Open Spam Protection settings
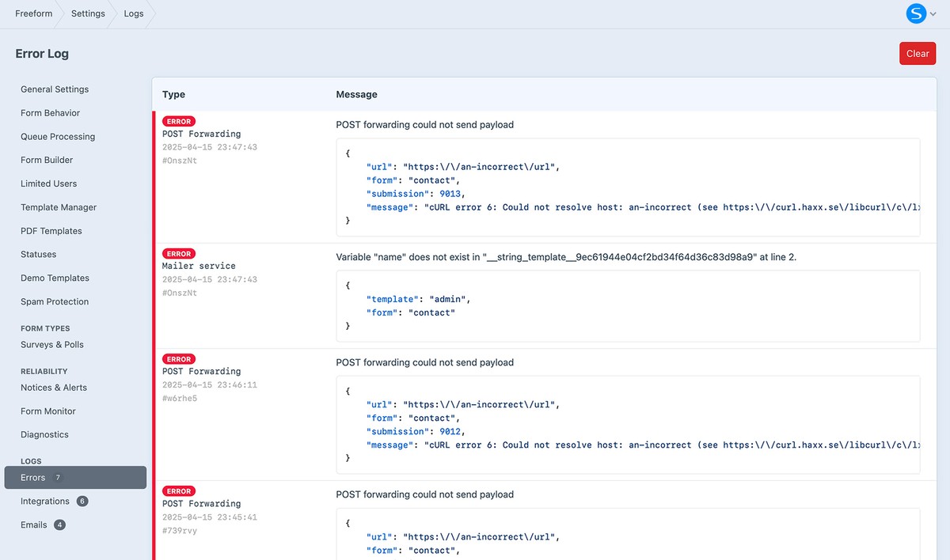Viewport: 950px width, 560px height. coord(55,301)
